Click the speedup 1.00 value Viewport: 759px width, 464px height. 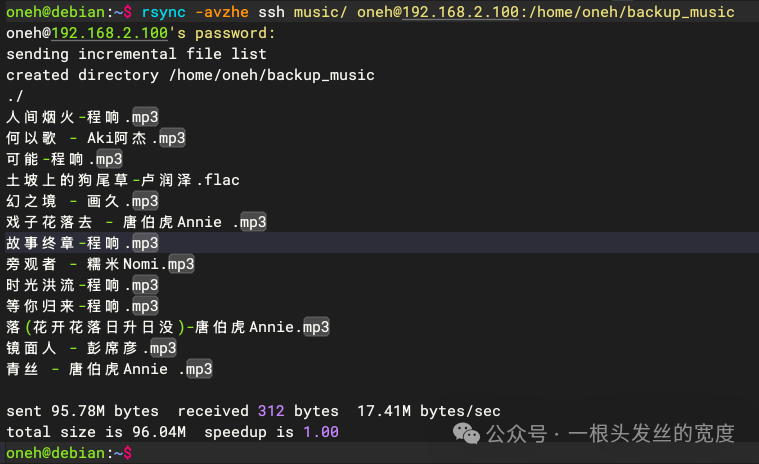pyautogui.click(x=321, y=432)
